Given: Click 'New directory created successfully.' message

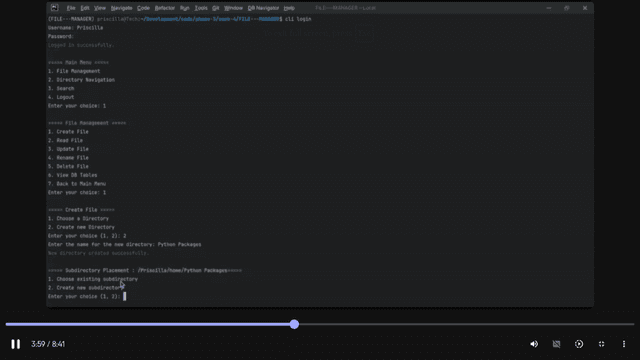Looking at the screenshot, I should 98,253.
